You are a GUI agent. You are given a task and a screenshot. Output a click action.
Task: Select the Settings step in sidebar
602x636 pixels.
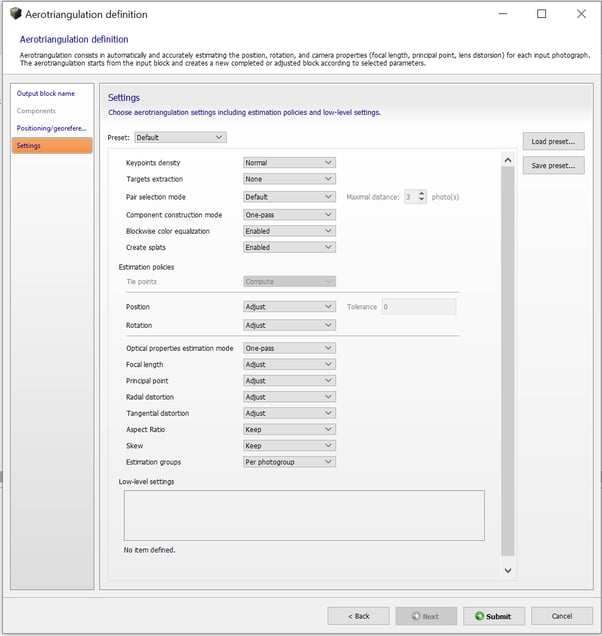click(x=52, y=145)
